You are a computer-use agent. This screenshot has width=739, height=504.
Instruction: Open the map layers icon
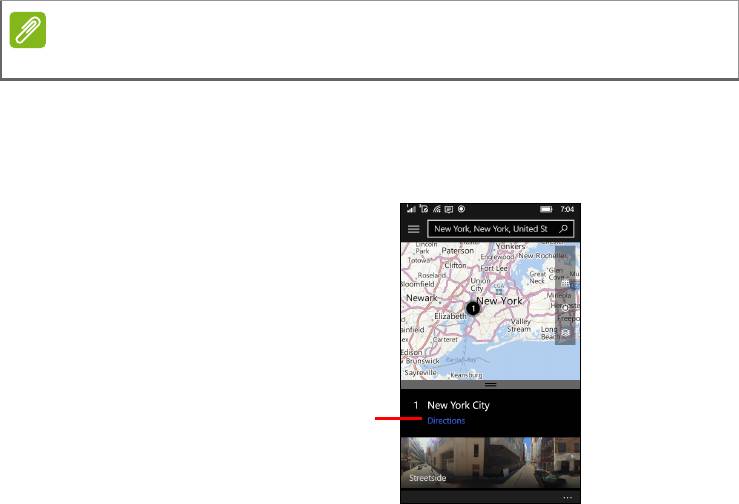click(566, 332)
